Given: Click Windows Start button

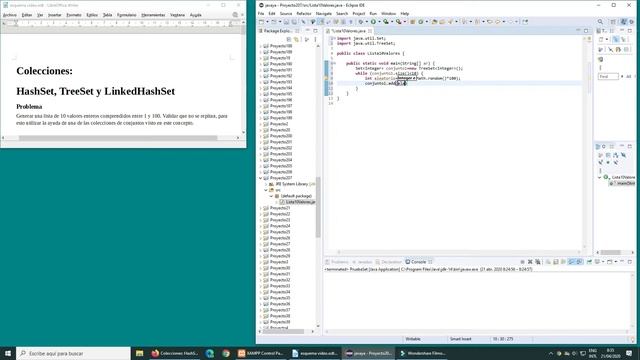Looking at the screenshot, I should [x=8, y=353].
